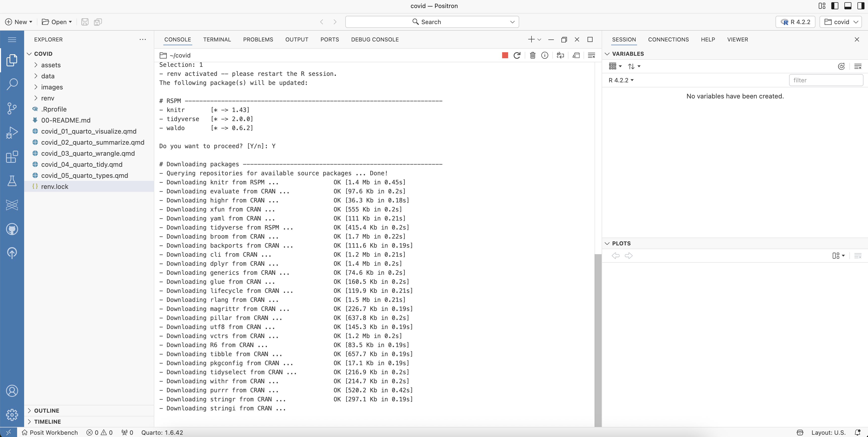Image resolution: width=868 pixels, height=437 pixels.
Task: Open the Extensions sidebar icon
Action: coord(12,156)
